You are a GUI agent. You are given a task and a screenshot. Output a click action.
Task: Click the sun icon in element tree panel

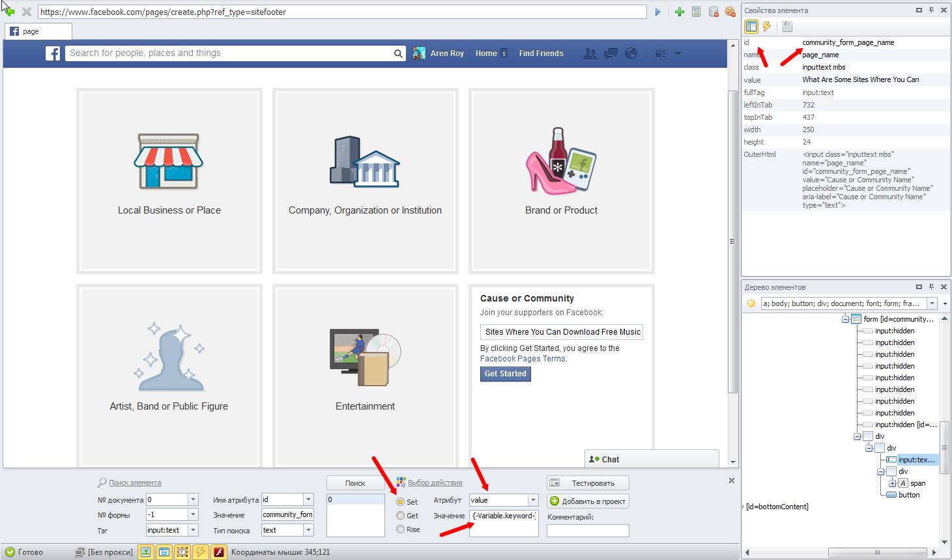click(751, 303)
